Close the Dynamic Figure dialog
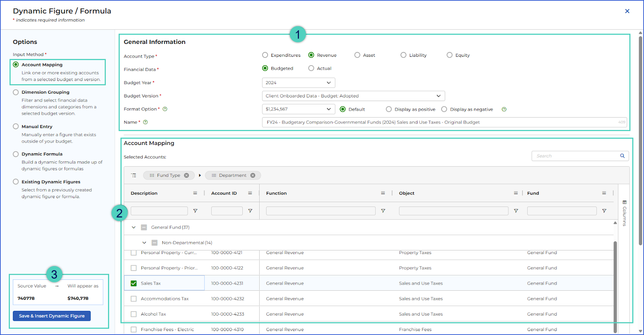Viewport: 644px width, 335px height. point(627,11)
